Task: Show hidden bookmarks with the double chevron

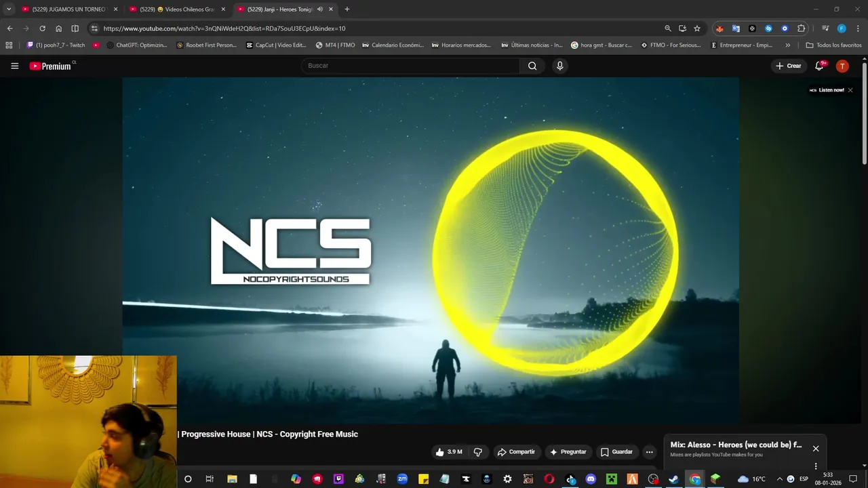Action: coord(787,45)
